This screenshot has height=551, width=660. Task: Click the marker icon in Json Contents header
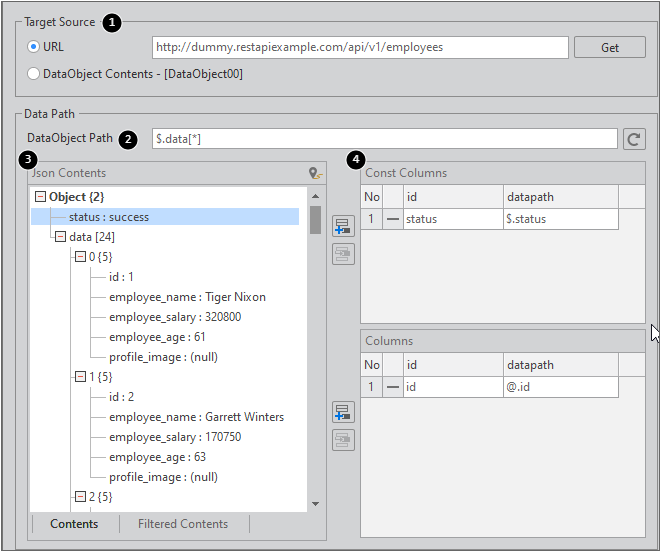(316, 173)
